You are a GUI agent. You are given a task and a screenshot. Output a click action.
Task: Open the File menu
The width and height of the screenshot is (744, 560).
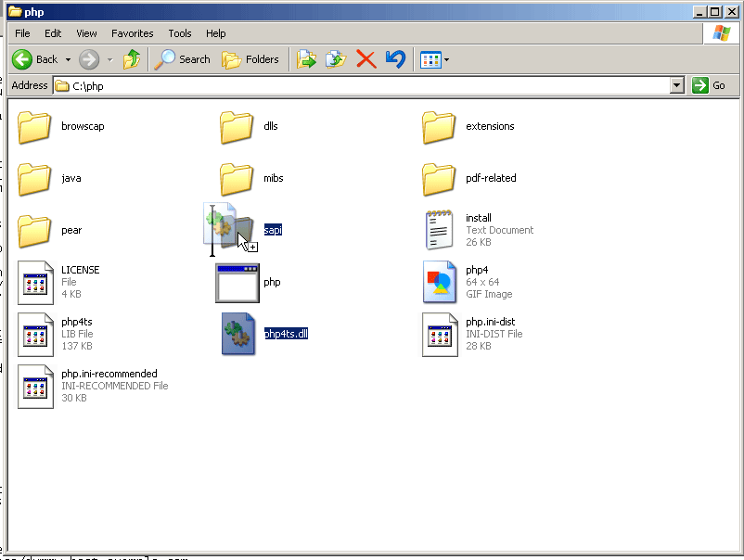click(22, 33)
